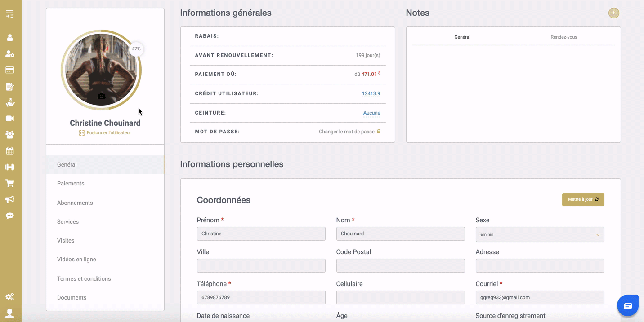This screenshot has width=644, height=322.
Task: Click the dumbbell workout sidebar icon
Action: pyautogui.click(x=10, y=167)
